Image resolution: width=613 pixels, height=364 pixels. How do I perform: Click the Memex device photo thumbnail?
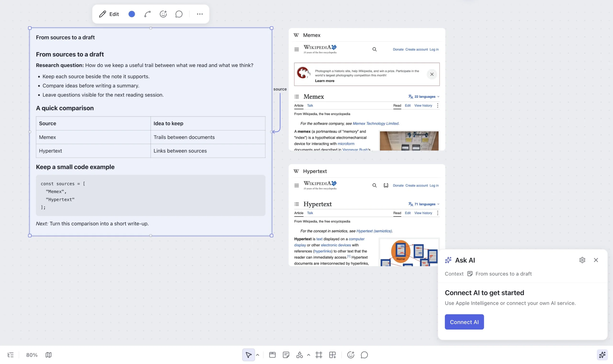409,141
